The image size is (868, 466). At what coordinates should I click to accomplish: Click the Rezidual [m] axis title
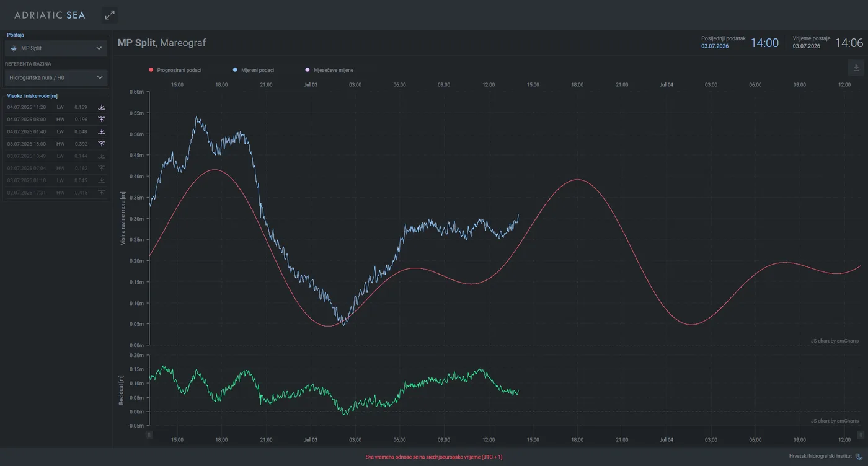click(121, 390)
